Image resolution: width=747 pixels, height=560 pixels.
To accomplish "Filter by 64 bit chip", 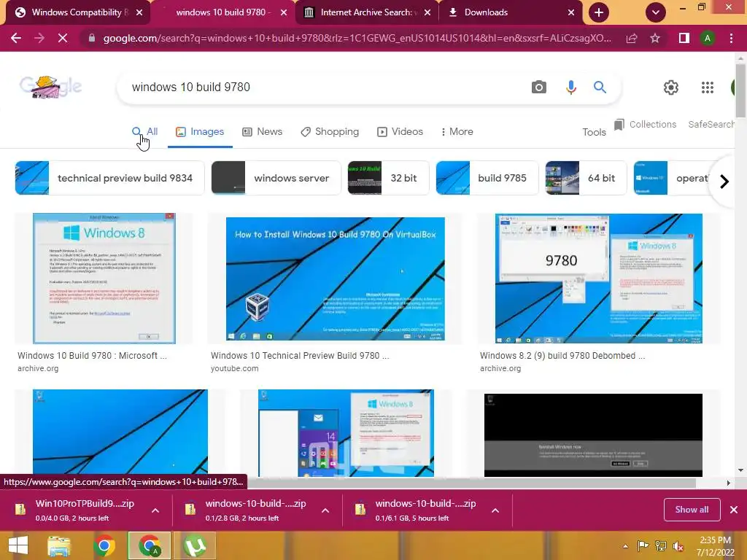I will tap(586, 178).
